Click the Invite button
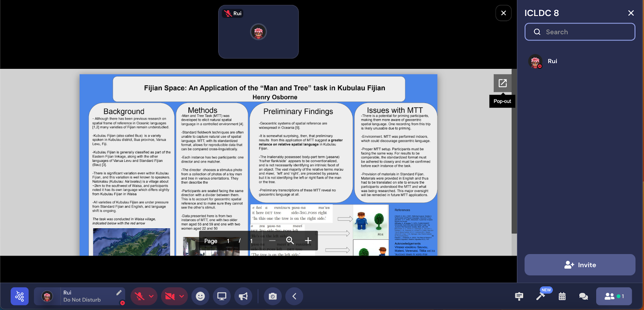This screenshot has height=310, width=644. pos(580,265)
